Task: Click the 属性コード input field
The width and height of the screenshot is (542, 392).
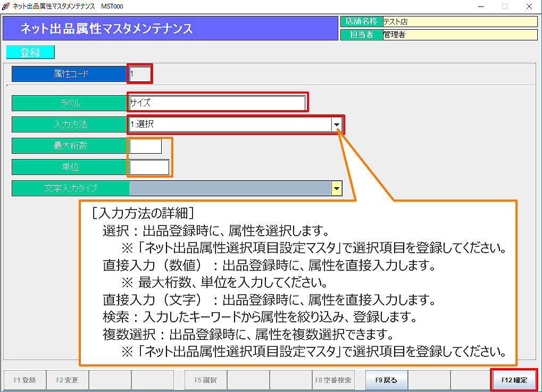Action: pyautogui.click(x=140, y=73)
